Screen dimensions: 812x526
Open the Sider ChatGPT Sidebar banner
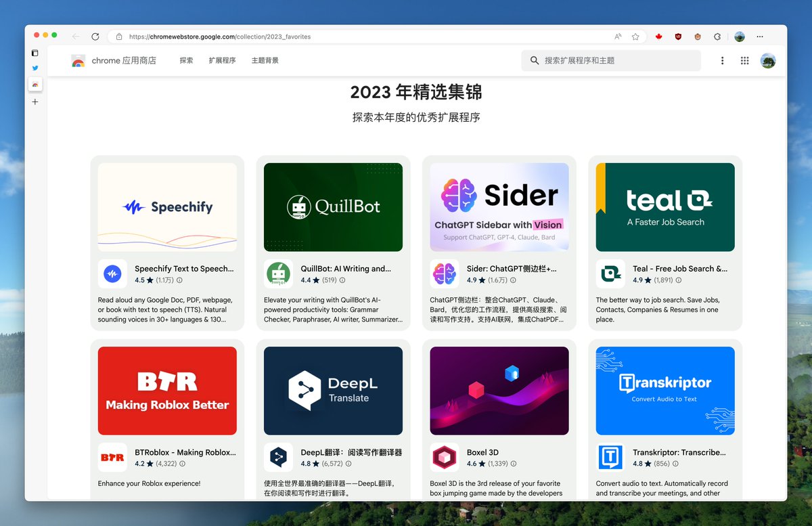(x=499, y=207)
